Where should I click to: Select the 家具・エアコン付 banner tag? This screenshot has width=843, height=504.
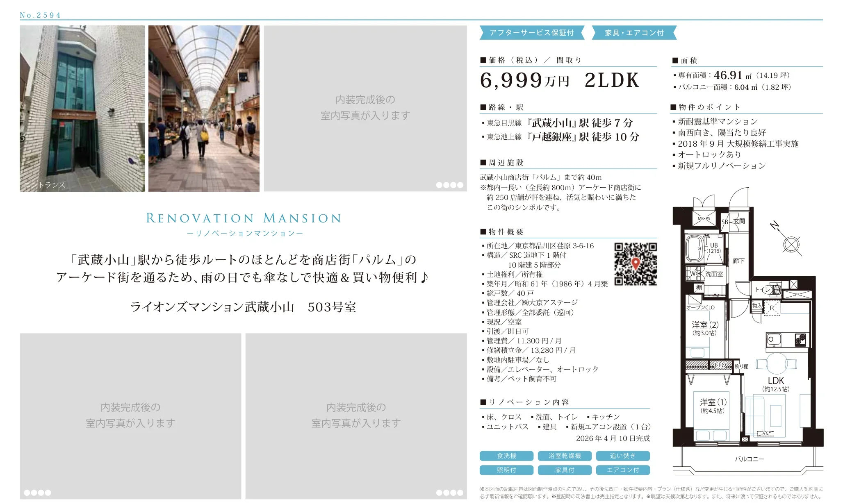pos(634,33)
